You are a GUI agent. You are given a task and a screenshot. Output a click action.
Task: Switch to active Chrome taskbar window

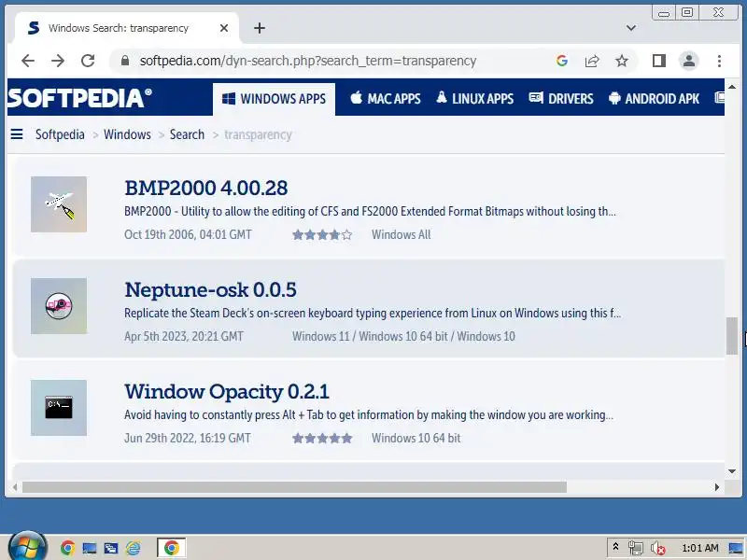point(172,548)
